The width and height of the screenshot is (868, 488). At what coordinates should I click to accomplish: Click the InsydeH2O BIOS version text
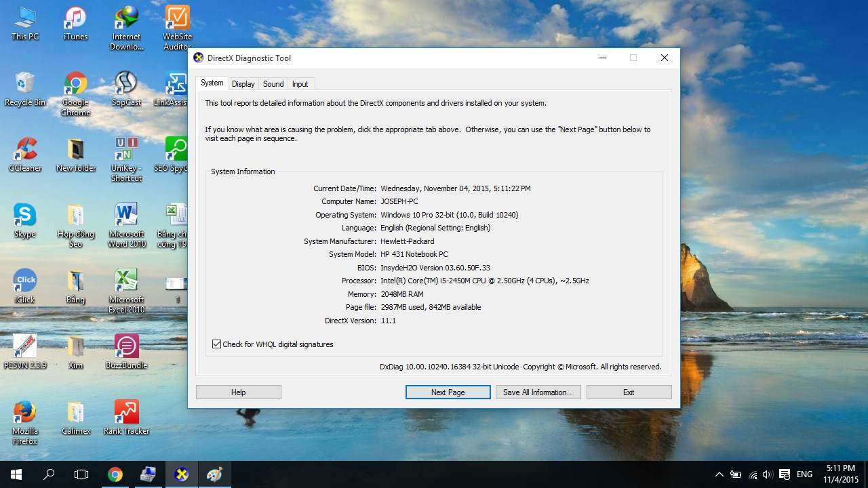[435, 268]
